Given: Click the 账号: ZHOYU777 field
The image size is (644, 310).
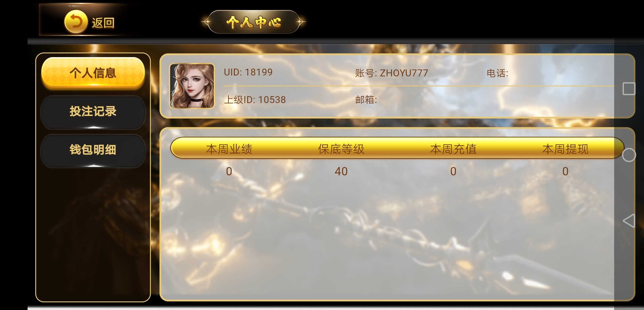Looking at the screenshot, I should pyautogui.click(x=391, y=73).
